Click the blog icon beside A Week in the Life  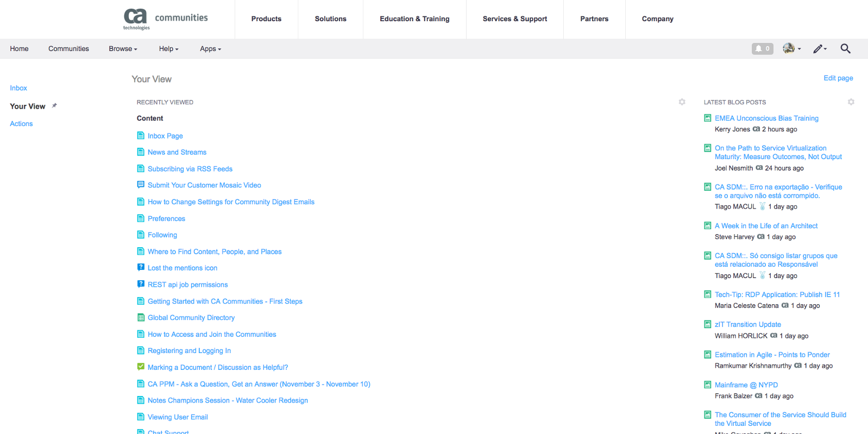(707, 225)
